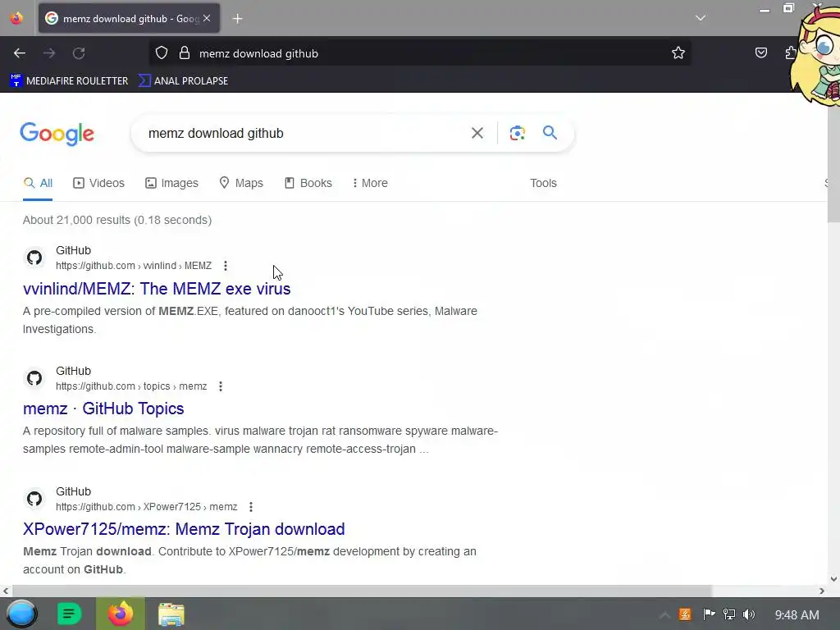Open the ANAL PROLAPSE bookmark

coord(183,81)
